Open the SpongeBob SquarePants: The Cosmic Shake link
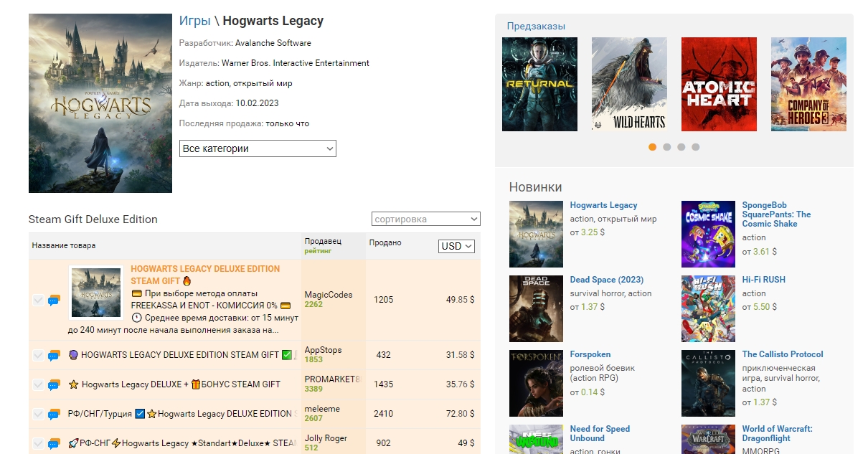This screenshot has width=868, height=454. (776, 214)
